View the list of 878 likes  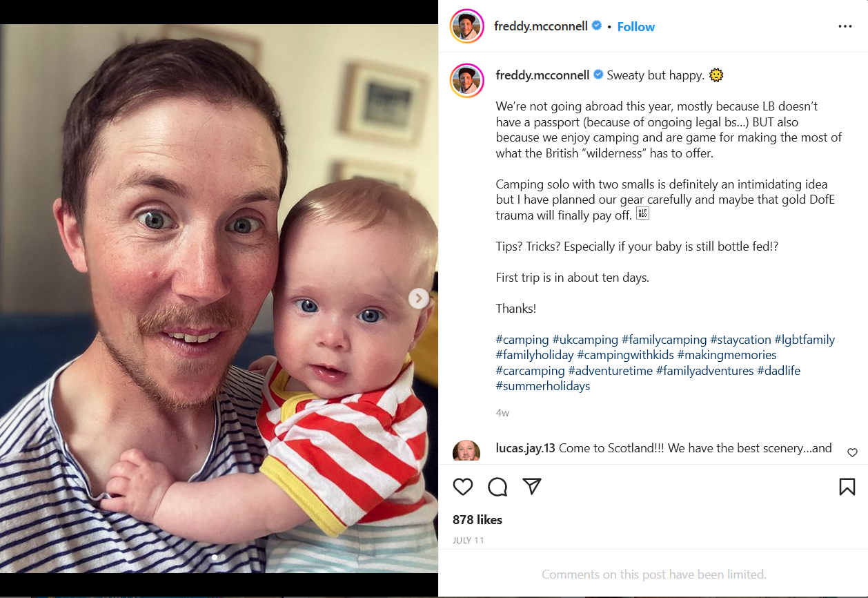(x=477, y=520)
